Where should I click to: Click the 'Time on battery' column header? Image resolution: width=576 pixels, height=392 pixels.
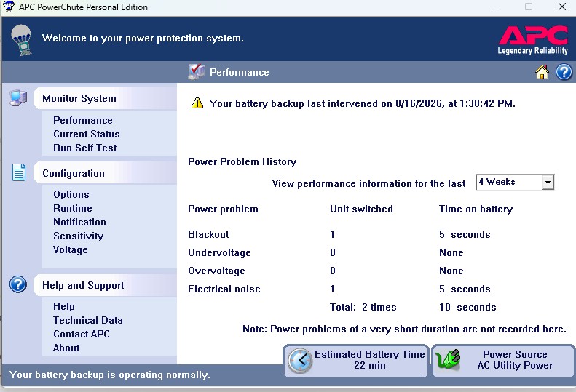(476, 209)
